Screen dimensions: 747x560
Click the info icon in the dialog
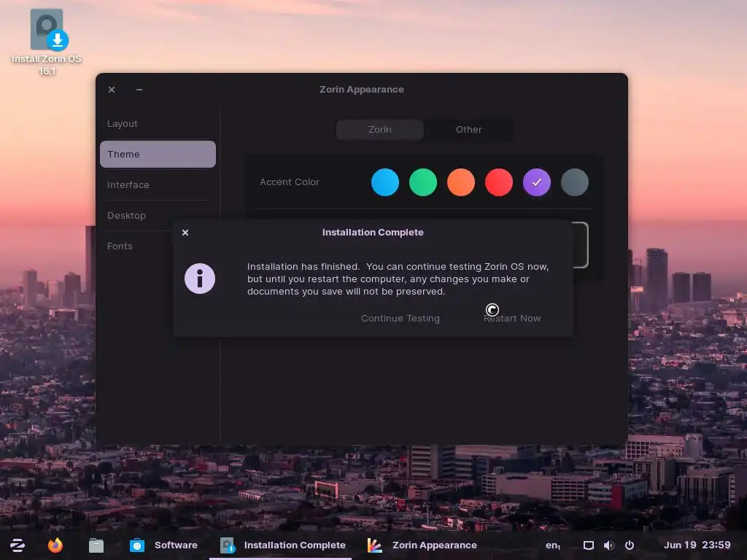click(200, 279)
